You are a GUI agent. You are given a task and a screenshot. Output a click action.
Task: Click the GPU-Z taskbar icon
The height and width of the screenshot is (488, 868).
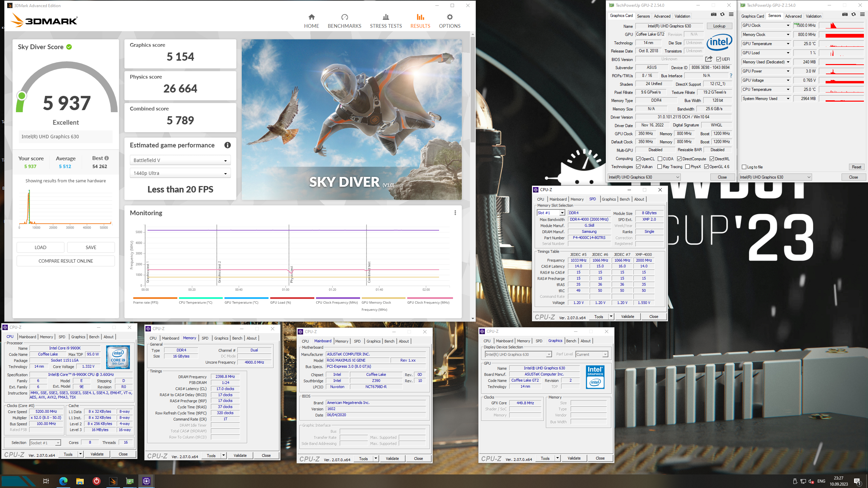(130, 481)
